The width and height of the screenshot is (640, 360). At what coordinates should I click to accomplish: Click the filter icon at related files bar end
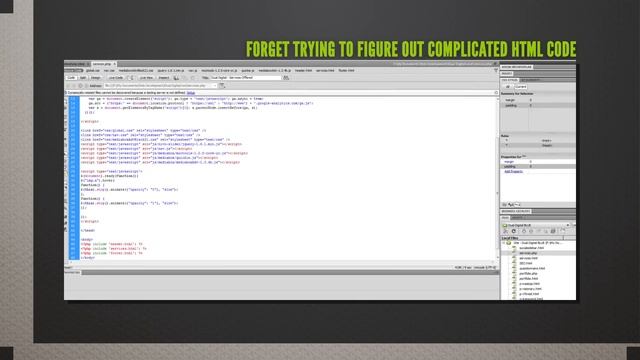(x=496, y=71)
